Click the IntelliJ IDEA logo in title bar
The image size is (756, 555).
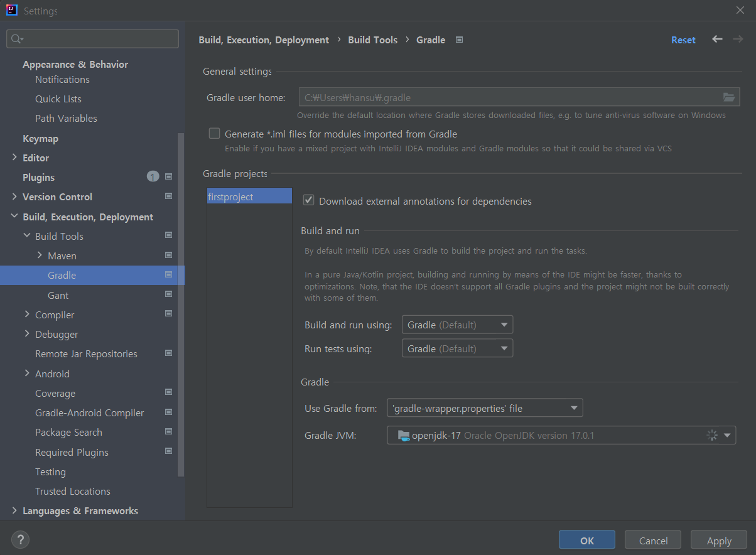(11, 11)
